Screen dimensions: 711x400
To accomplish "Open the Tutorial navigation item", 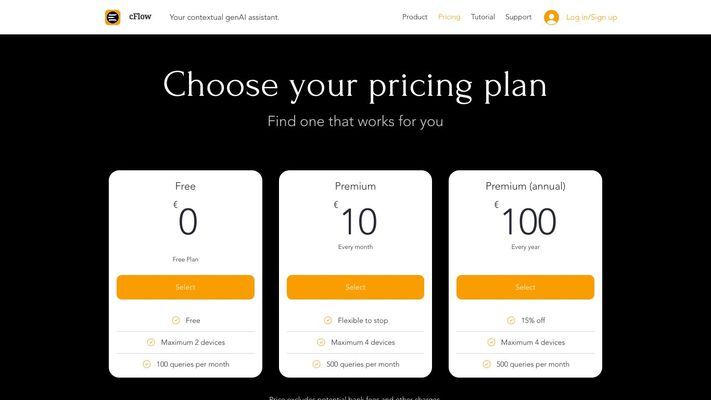I will point(483,17).
